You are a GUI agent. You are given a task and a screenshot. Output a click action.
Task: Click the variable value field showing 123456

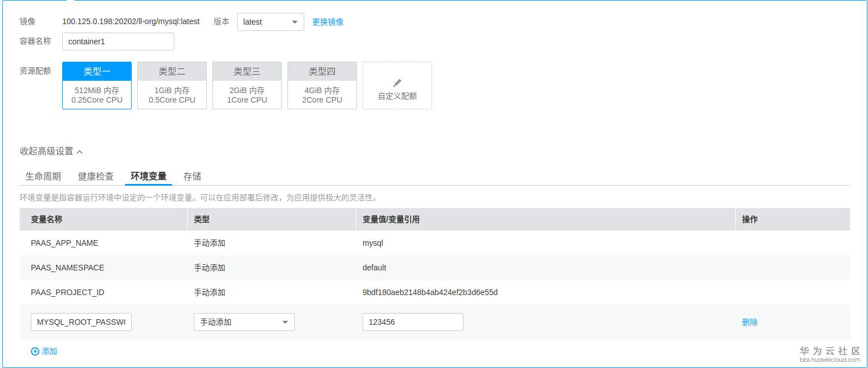pos(412,322)
